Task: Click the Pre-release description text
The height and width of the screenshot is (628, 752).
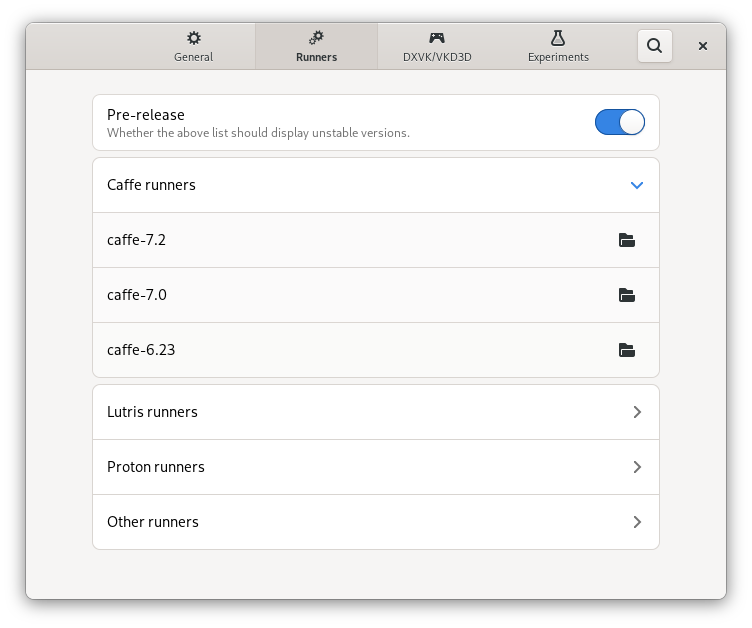Action: pos(258,133)
